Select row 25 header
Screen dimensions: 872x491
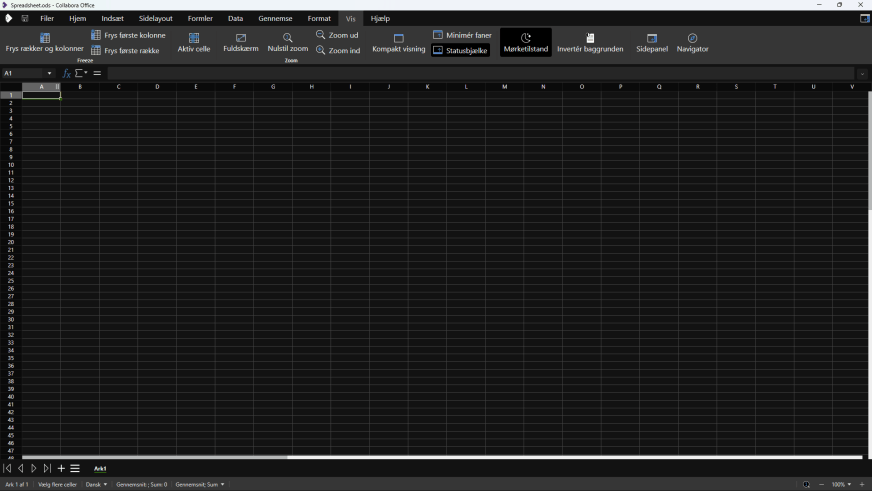11,281
